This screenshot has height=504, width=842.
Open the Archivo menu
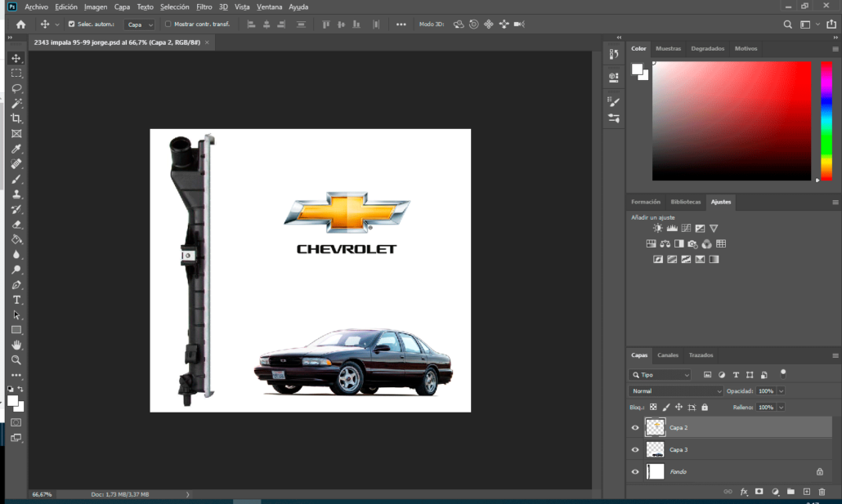[36, 7]
